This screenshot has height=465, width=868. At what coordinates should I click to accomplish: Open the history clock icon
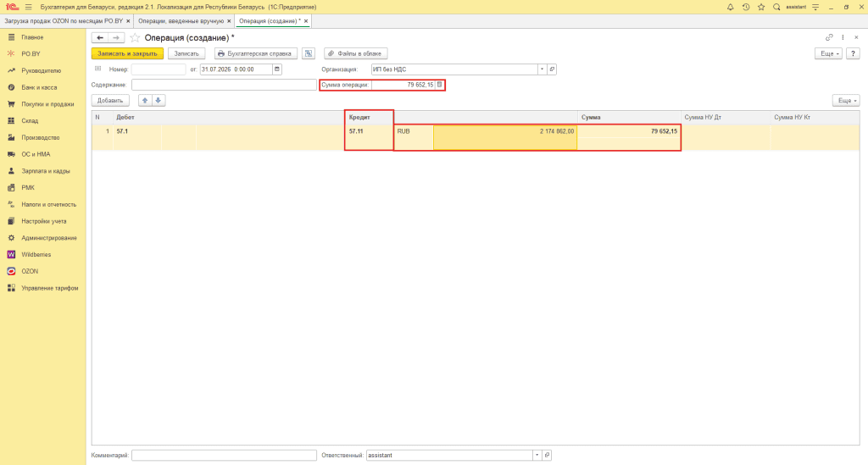(746, 7)
